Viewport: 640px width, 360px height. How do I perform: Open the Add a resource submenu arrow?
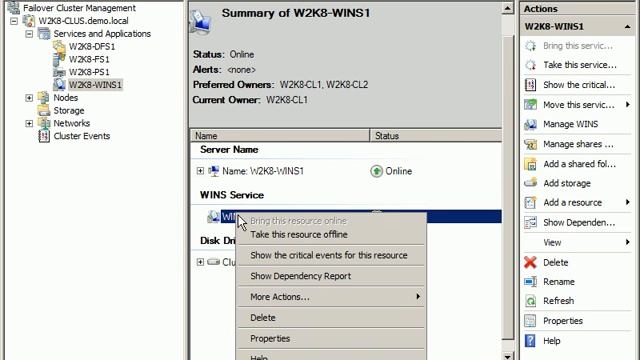(628, 202)
